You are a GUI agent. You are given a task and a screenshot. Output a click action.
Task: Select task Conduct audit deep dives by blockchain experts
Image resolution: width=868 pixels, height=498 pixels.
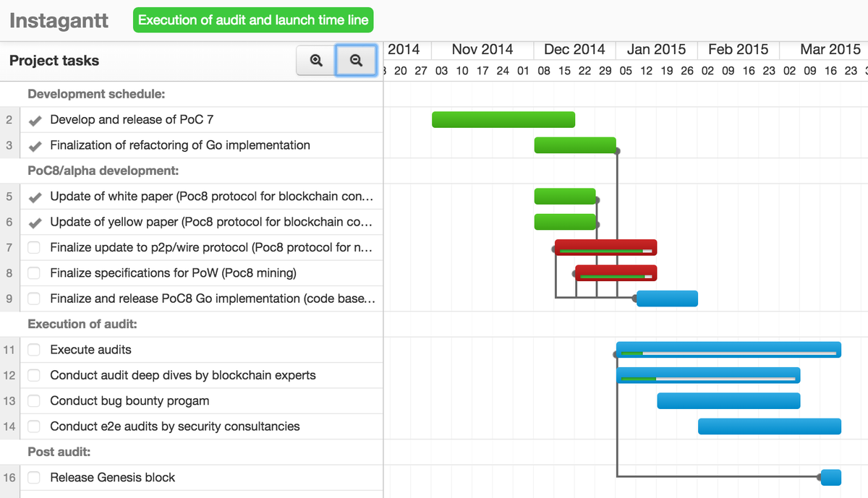tap(183, 375)
